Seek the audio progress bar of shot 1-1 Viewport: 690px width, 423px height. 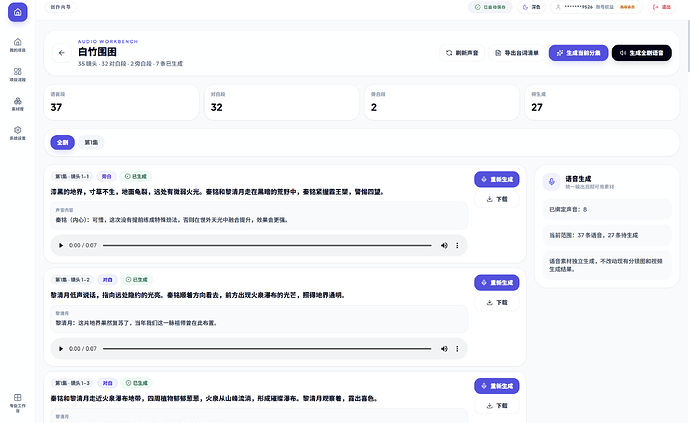pyautogui.click(x=267, y=246)
